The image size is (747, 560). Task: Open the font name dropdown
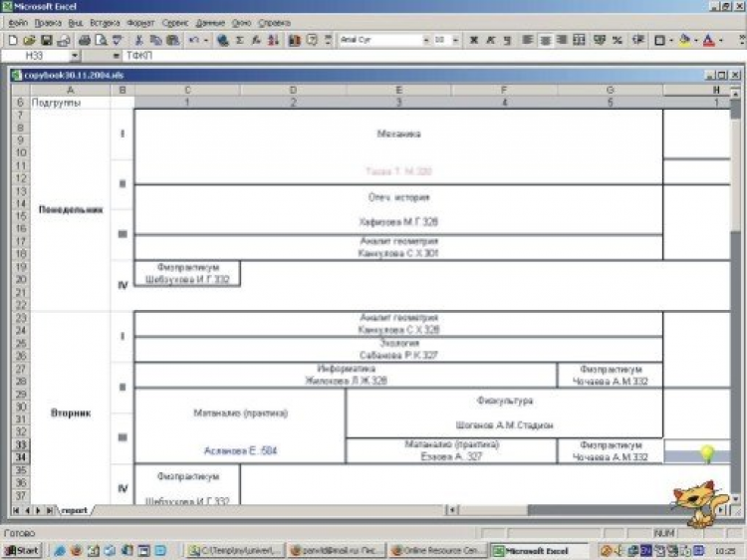pos(426,41)
